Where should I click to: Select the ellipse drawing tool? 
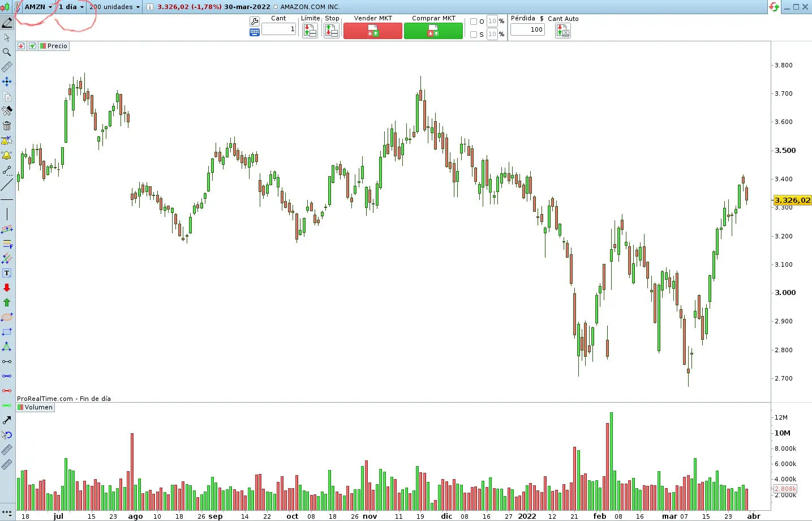[x=7, y=317]
